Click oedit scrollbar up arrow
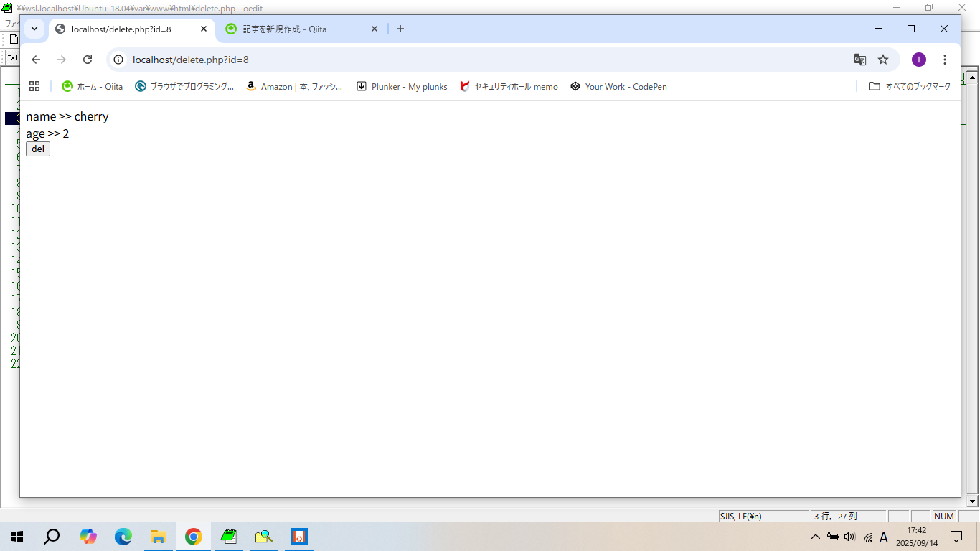Image resolution: width=980 pixels, height=551 pixels. click(x=972, y=75)
